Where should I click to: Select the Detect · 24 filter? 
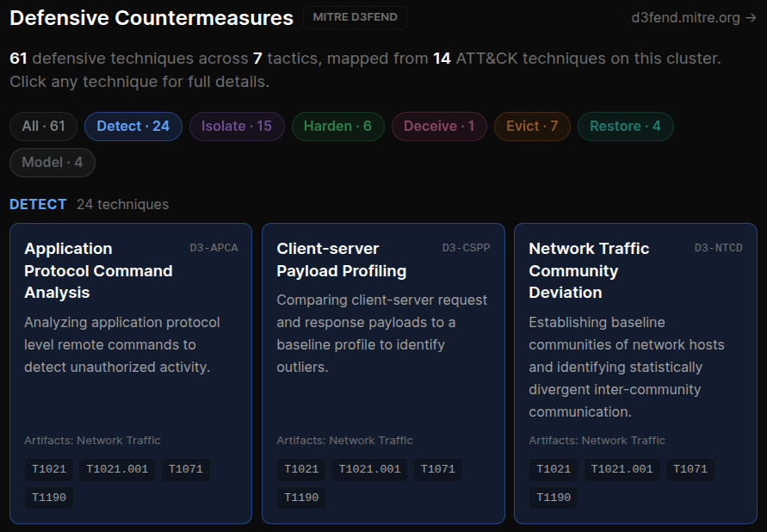click(133, 127)
